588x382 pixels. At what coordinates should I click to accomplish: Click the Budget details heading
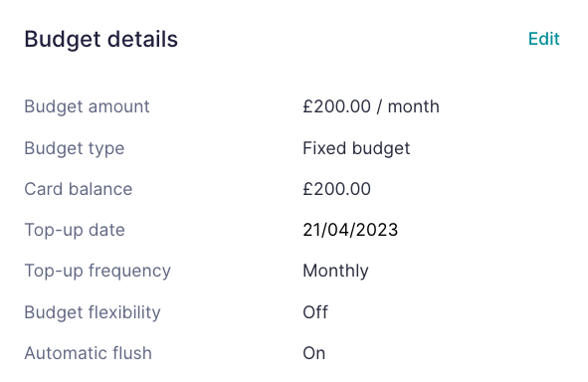point(100,40)
